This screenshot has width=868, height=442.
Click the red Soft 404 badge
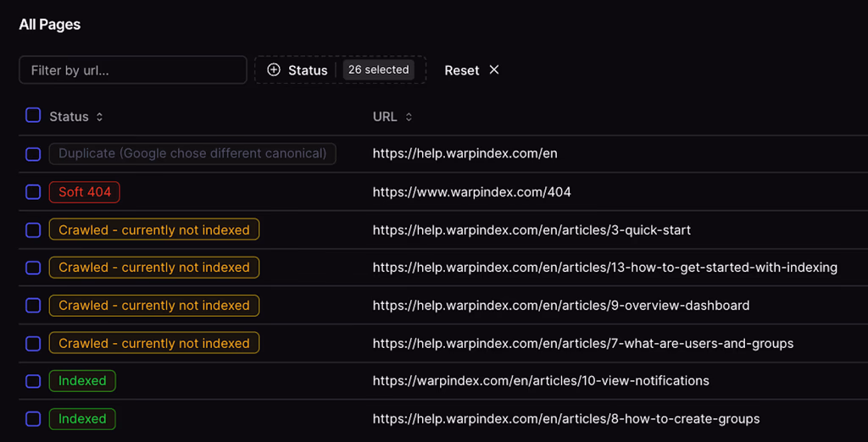84,192
